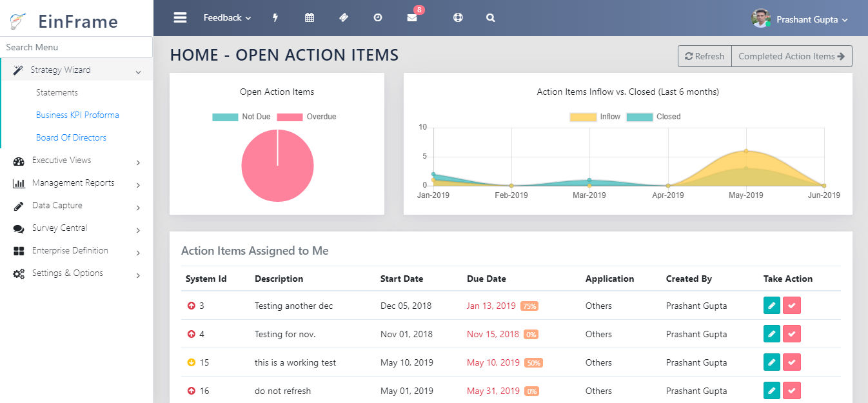The image size is (868, 403).
Task: Open Business KPI Proforma menu item
Action: coord(77,115)
